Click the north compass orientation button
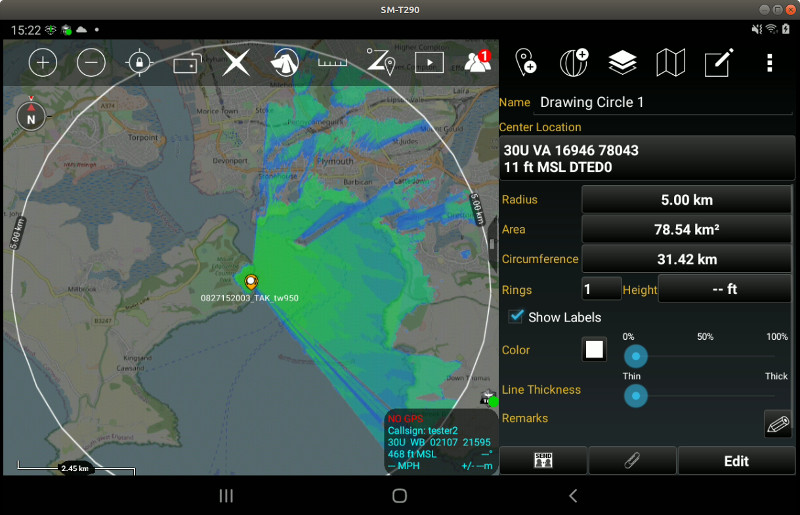Image resolution: width=800 pixels, height=515 pixels. (x=31, y=117)
